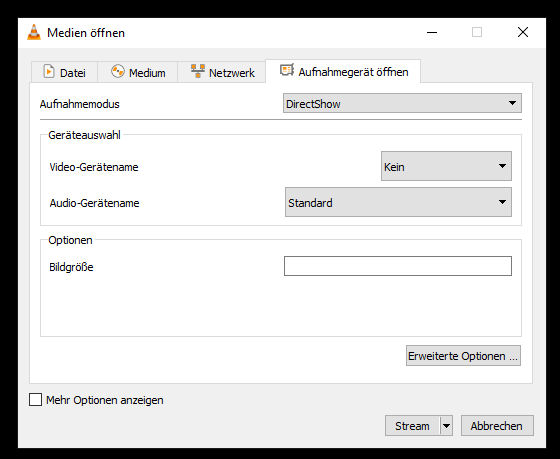Select the Aufnahmegerät öffnen tab
This screenshot has height=459, width=560.
click(x=343, y=71)
